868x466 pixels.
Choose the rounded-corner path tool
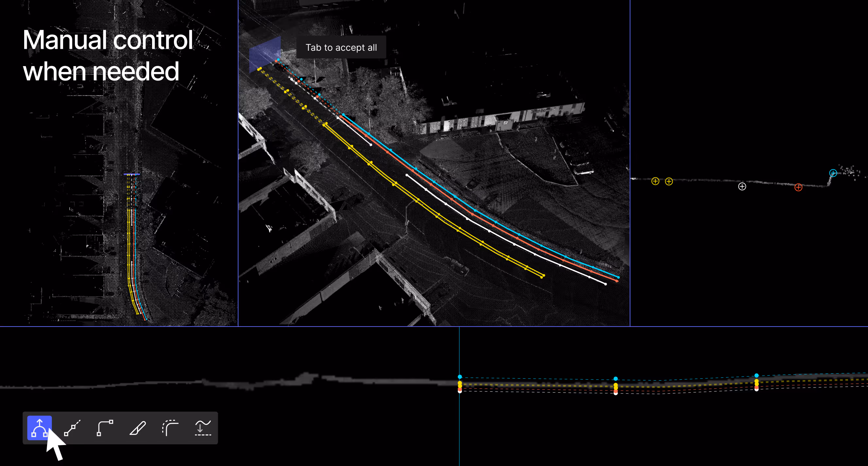[x=105, y=428]
